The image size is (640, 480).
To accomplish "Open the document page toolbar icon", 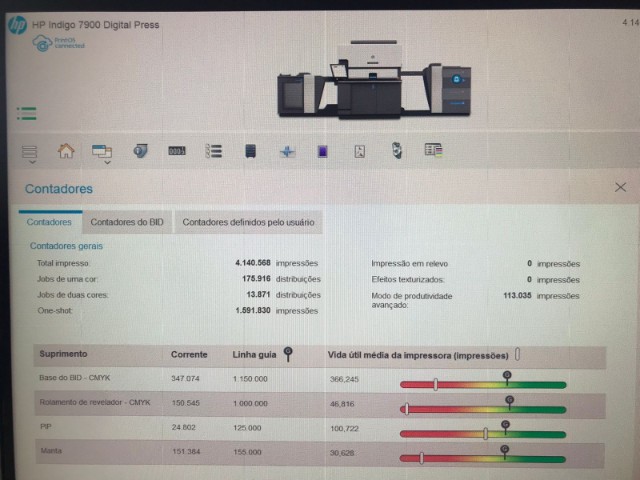I will pyautogui.click(x=360, y=151).
